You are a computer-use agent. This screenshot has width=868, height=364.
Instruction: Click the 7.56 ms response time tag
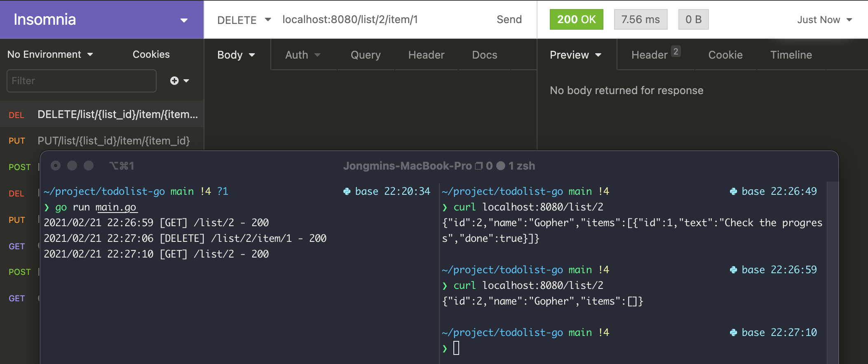(x=640, y=19)
